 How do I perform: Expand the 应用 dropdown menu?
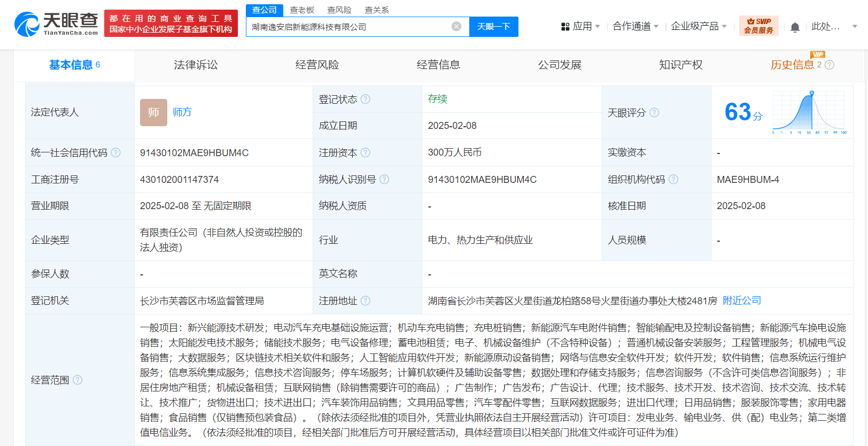tap(581, 26)
